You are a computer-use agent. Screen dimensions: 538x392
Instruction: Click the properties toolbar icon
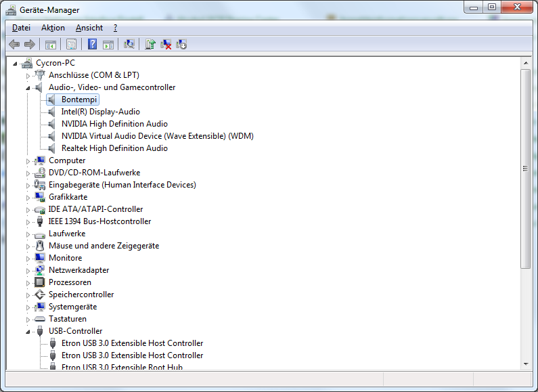(x=70, y=44)
